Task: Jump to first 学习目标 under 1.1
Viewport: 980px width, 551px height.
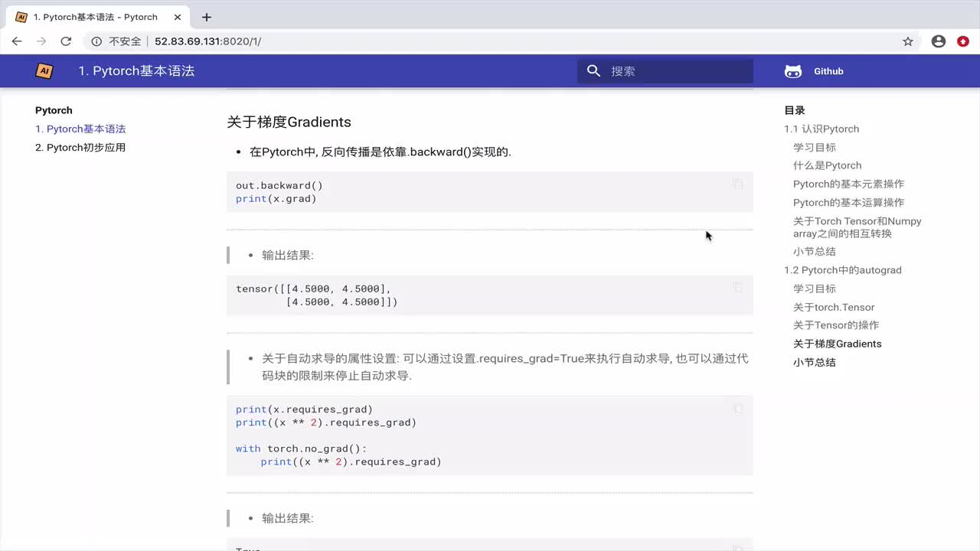Action: 815,147
